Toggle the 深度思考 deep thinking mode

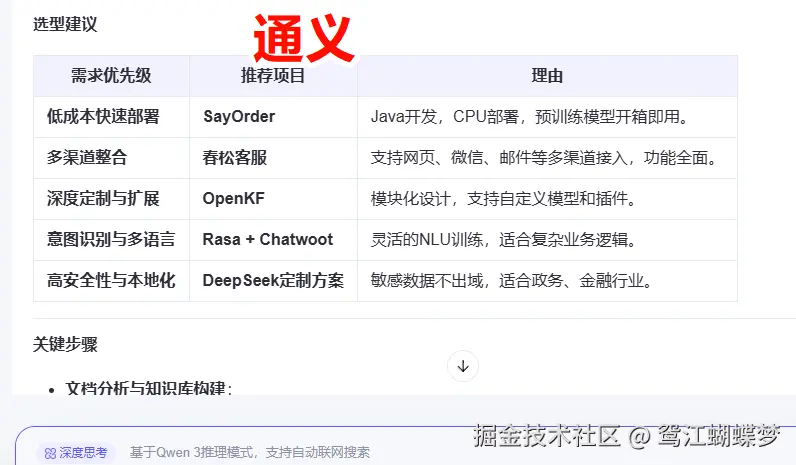click(76, 452)
